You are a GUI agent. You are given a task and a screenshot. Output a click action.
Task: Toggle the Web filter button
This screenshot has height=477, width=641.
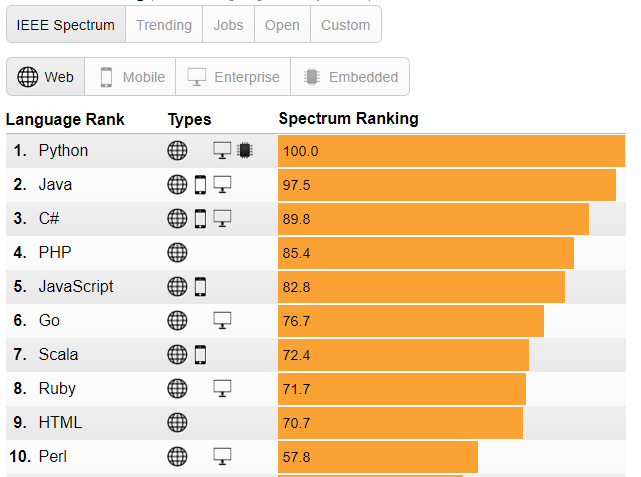[46, 77]
